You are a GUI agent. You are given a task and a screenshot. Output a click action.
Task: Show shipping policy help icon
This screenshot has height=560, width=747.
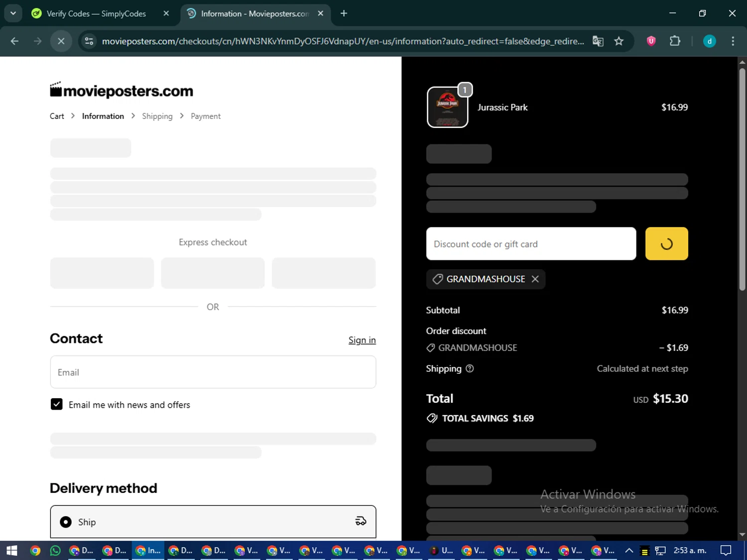pyautogui.click(x=470, y=369)
